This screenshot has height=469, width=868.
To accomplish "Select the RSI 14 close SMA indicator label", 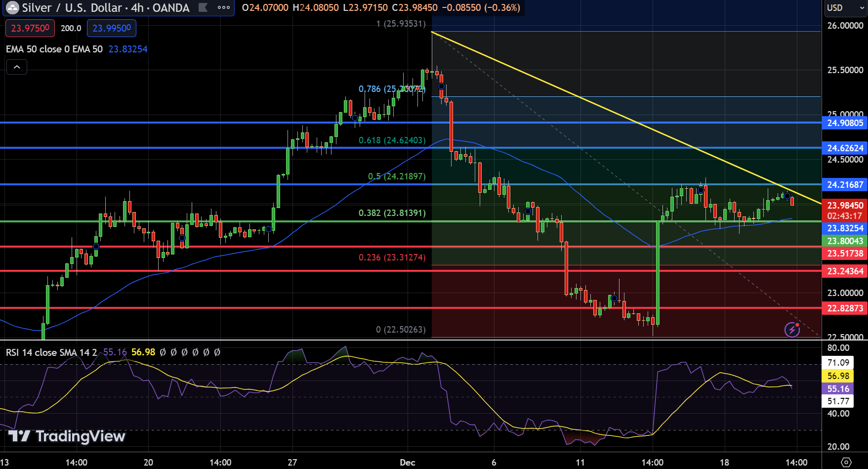I will click(x=51, y=352).
